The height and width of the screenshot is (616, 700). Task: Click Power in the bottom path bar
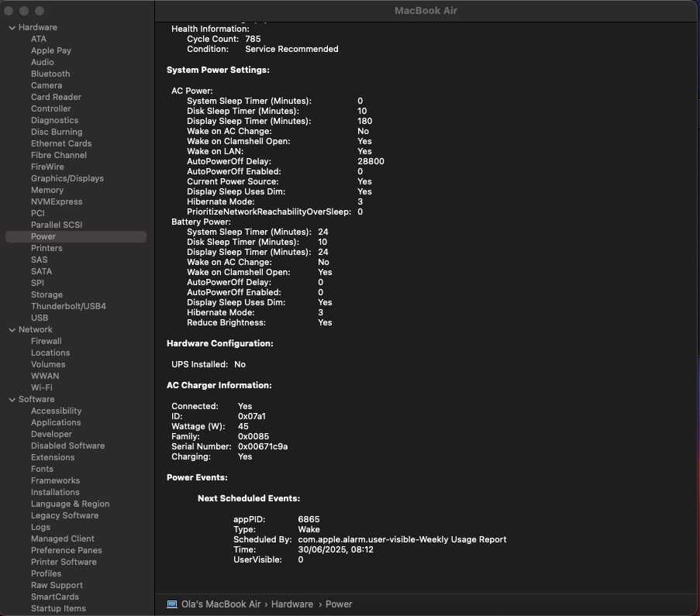click(339, 604)
